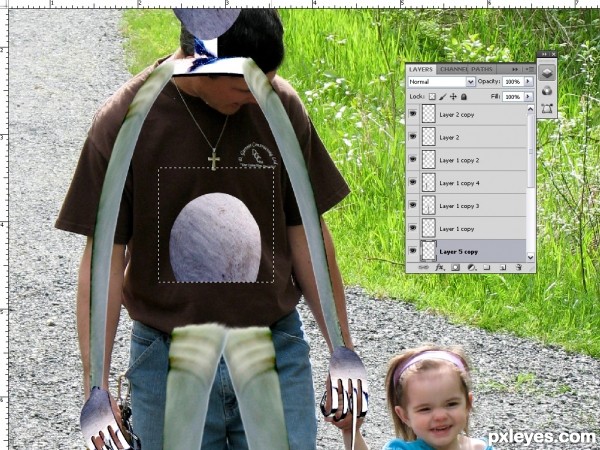Toggle visibility of Layer 5 copy
This screenshot has height=450, width=600.
[x=413, y=251]
